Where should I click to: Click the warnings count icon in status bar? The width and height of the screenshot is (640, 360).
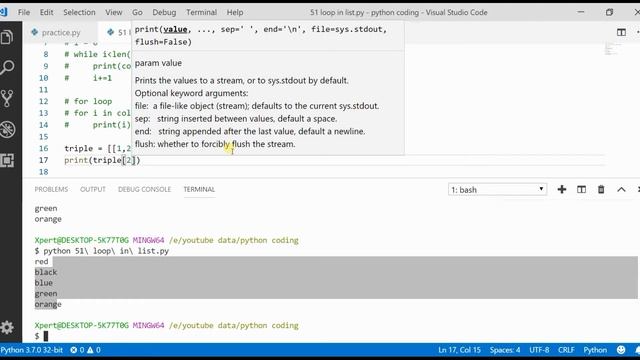coord(93,350)
